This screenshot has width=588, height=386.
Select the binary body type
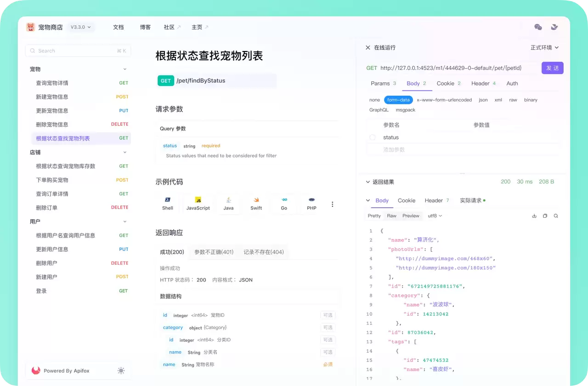[x=531, y=100]
